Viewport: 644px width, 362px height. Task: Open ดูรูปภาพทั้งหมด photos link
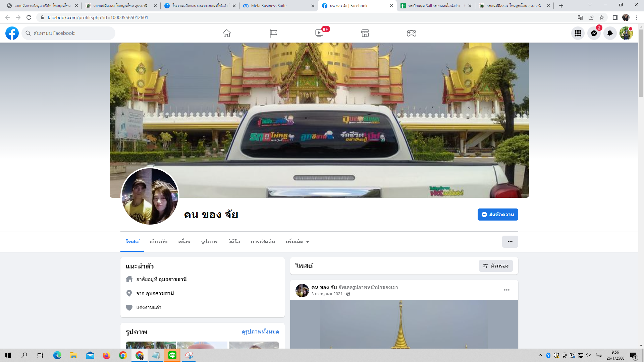click(260, 331)
